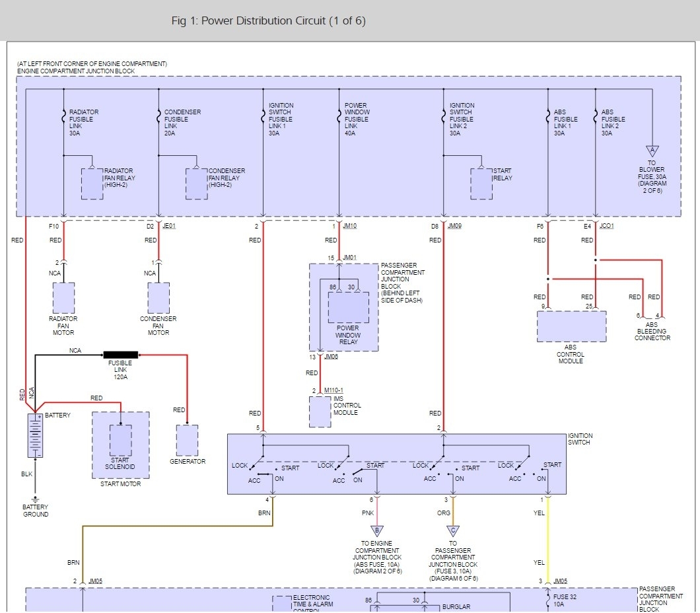700x613 pixels.
Task: Select the 120A fusible link block
Action: point(120,355)
